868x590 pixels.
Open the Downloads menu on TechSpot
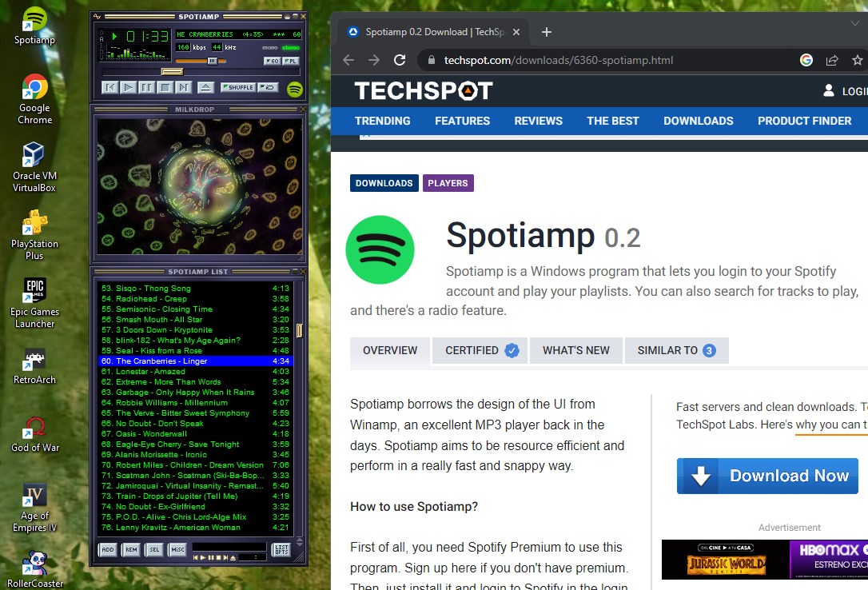(698, 121)
